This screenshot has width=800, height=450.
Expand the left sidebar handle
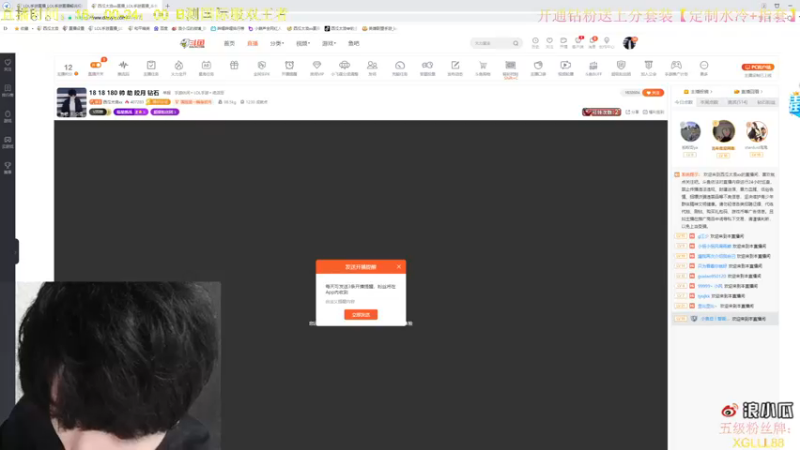coord(15,251)
